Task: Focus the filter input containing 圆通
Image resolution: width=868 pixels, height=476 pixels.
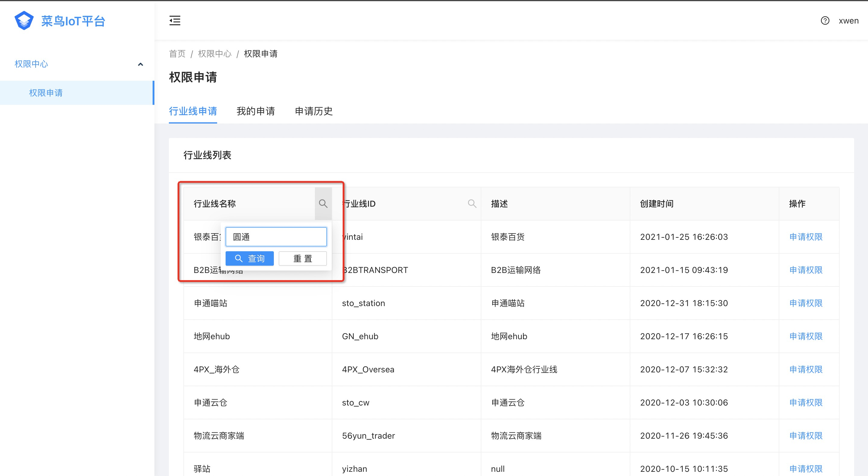Action: click(276, 237)
